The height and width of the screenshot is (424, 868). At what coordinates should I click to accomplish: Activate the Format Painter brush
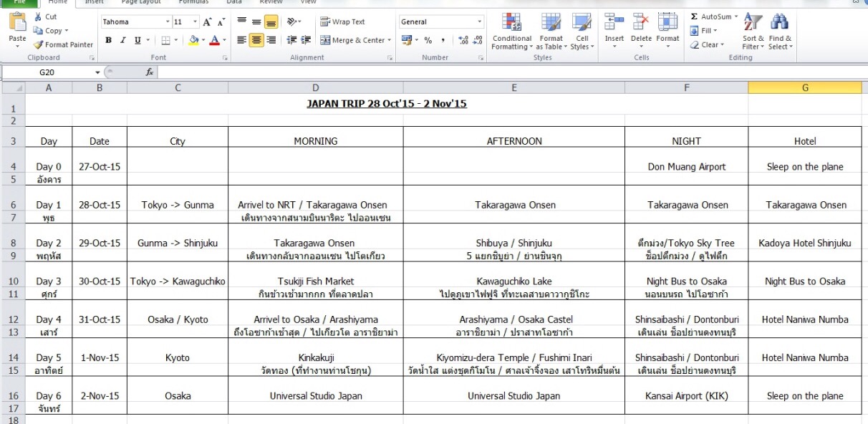coord(63,44)
